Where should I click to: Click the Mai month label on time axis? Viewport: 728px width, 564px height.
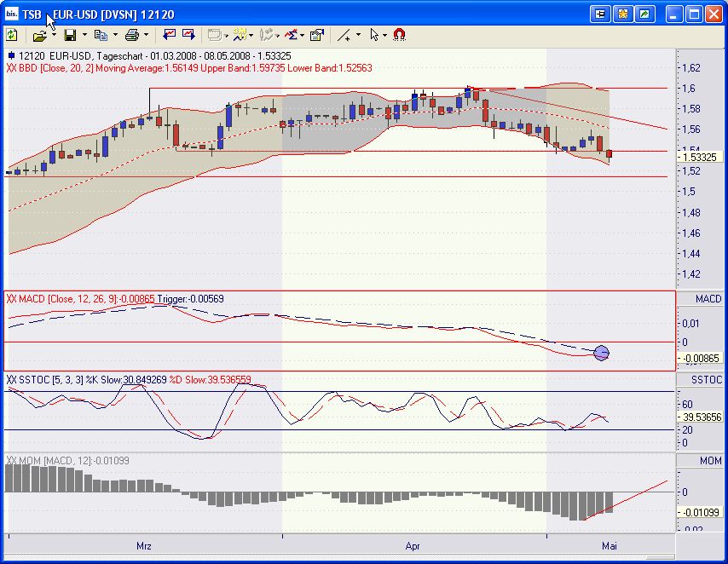[610, 546]
